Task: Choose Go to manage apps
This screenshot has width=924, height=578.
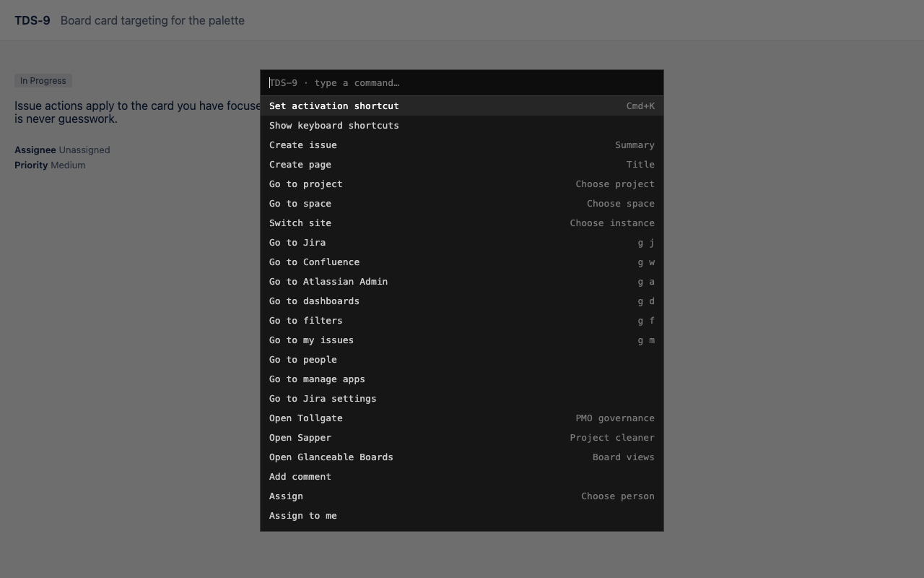Action: click(462, 379)
